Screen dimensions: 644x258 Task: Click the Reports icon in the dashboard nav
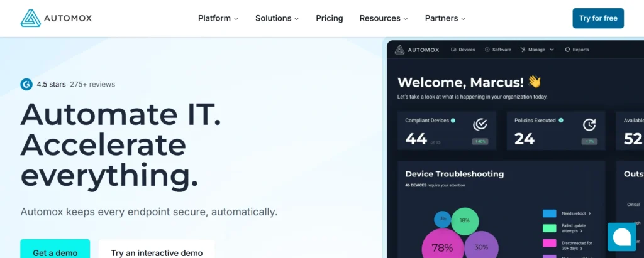point(568,50)
